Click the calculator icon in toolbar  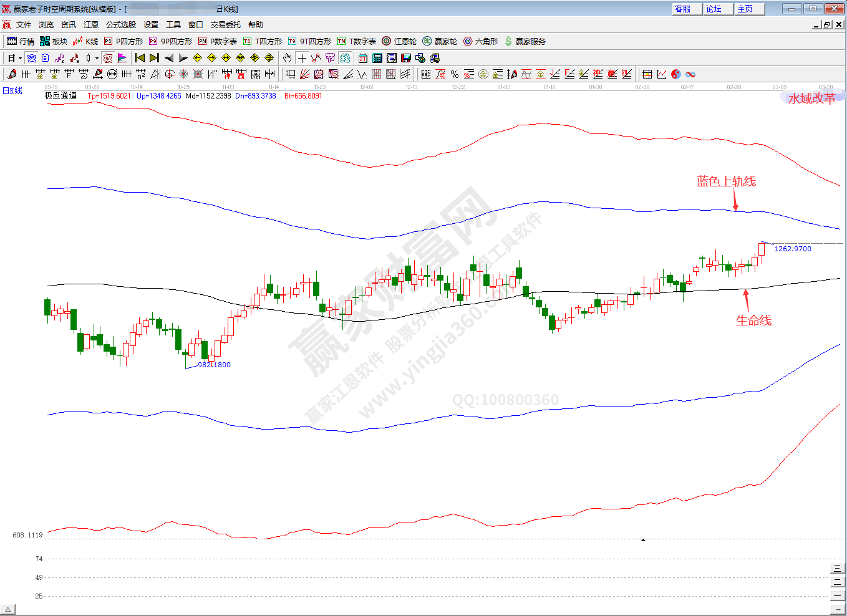point(377,58)
